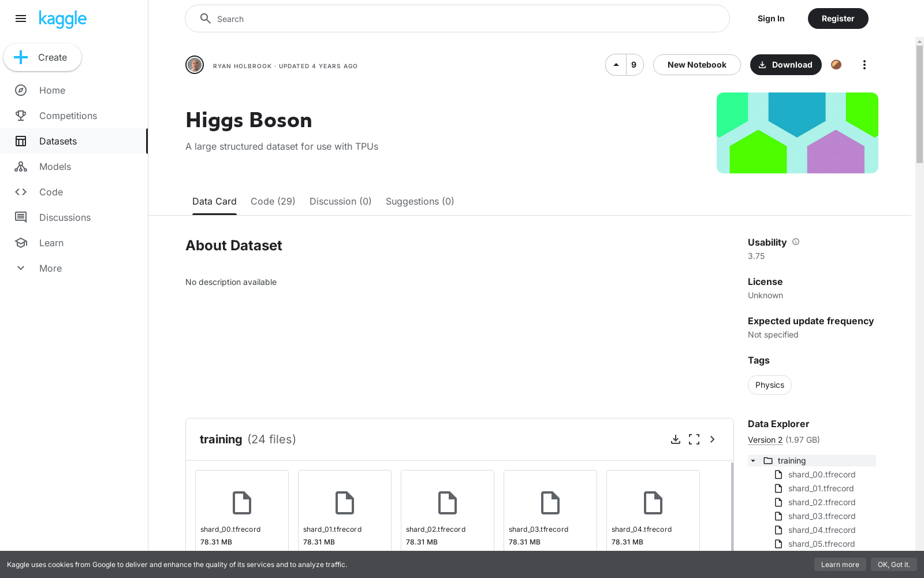Click the RYAN HOLBROOK author name

(x=242, y=66)
